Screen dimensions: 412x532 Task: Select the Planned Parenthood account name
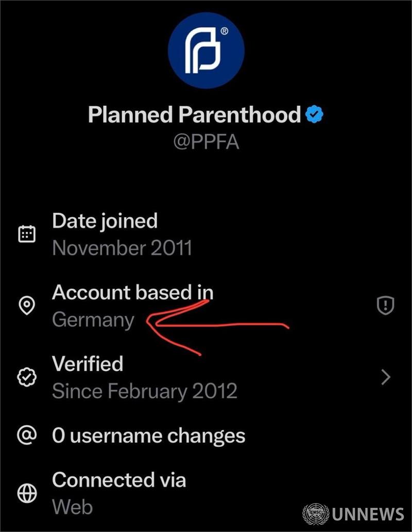pyautogui.click(x=194, y=114)
